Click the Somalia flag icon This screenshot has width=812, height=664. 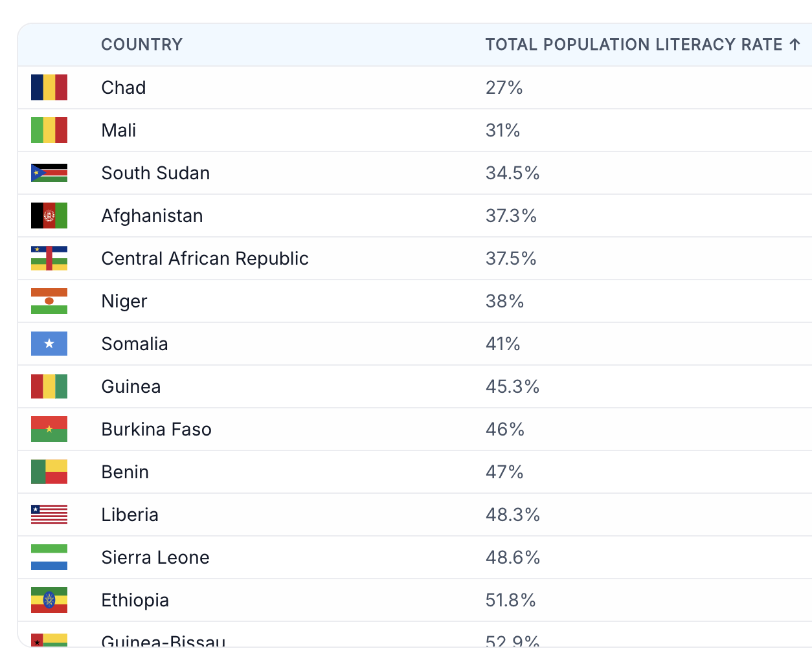pyautogui.click(x=49, y=344)
